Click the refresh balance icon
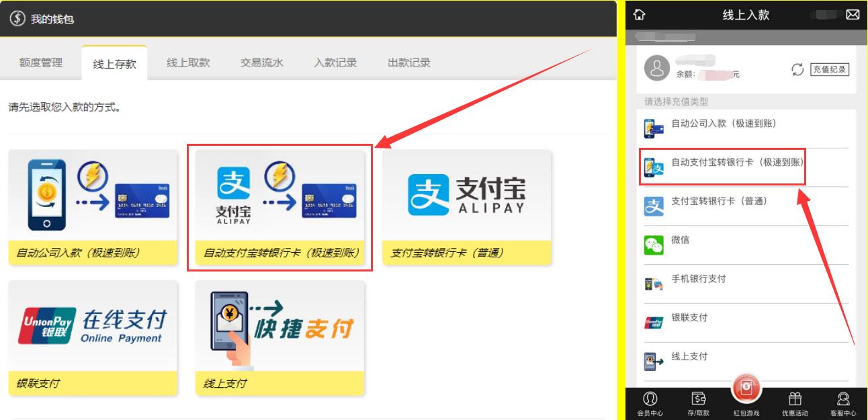868x420 pixels. (x=797, y=69)
